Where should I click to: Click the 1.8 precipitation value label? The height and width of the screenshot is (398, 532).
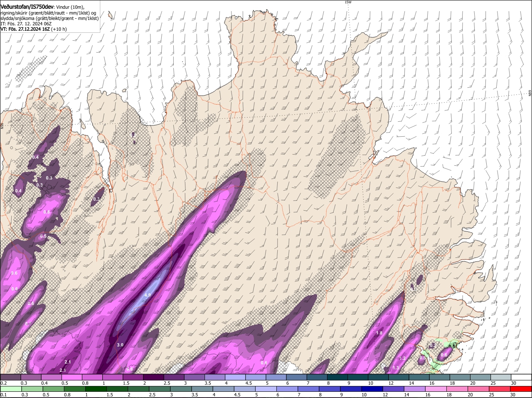coord(379,333)
